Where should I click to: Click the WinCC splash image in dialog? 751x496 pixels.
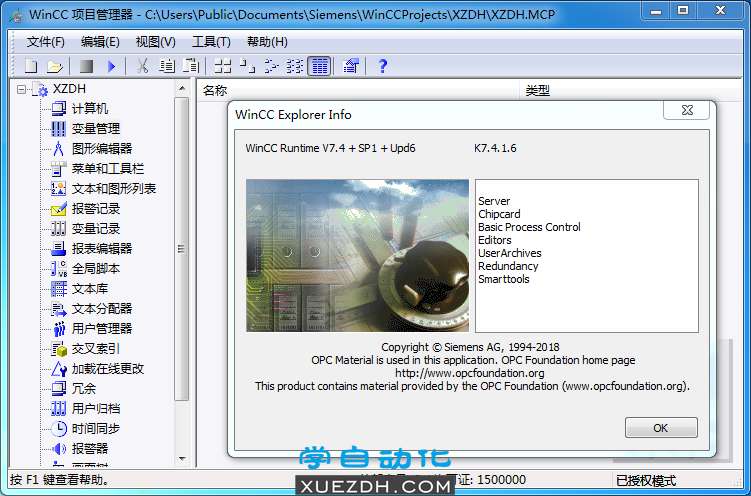click(x=357, y=256)
